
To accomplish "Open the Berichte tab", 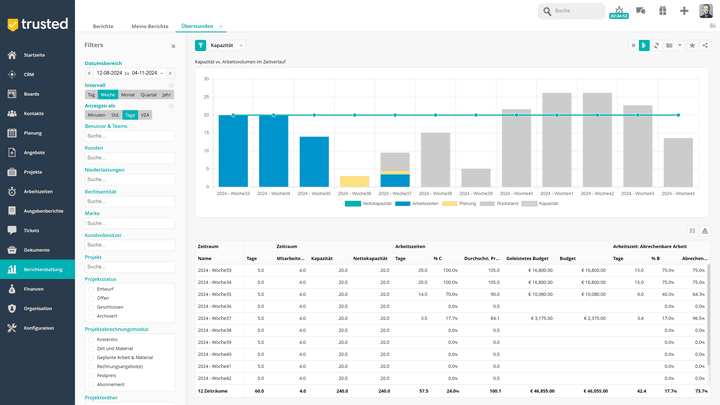I will tap(103, 25).
